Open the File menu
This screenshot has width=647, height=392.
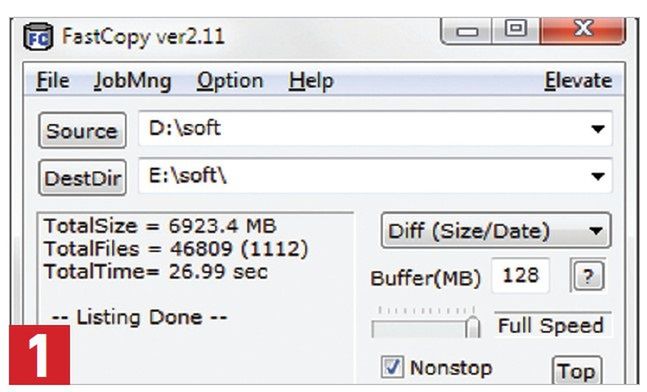52,80
